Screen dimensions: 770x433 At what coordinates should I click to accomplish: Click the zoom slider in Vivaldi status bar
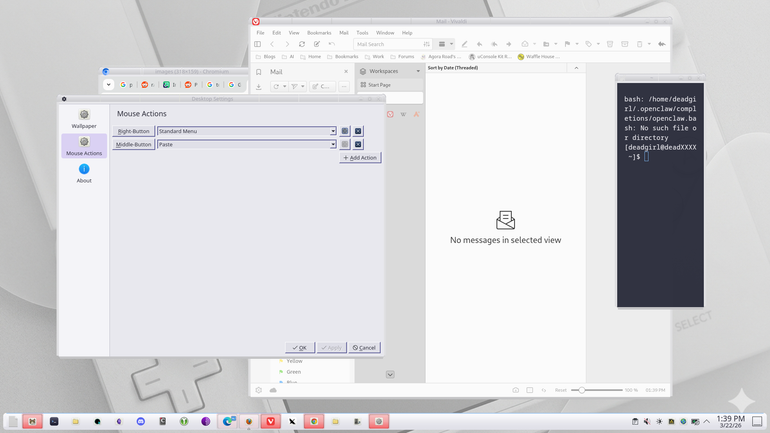coord(597,390)
